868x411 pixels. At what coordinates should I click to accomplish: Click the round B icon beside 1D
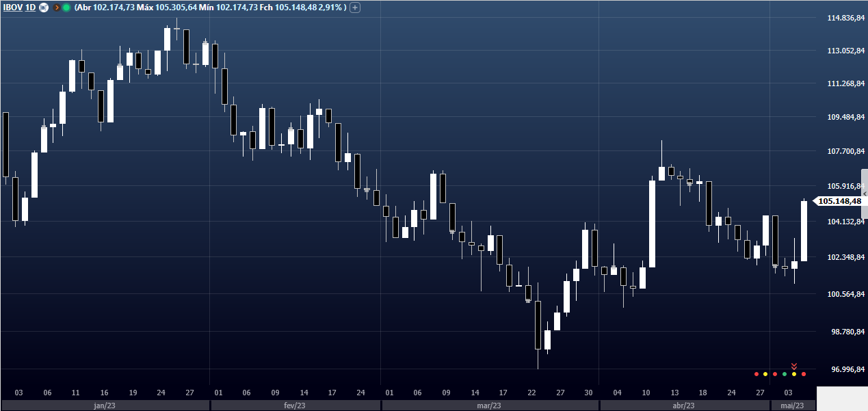pyautogui.click(x=43, y=8)
